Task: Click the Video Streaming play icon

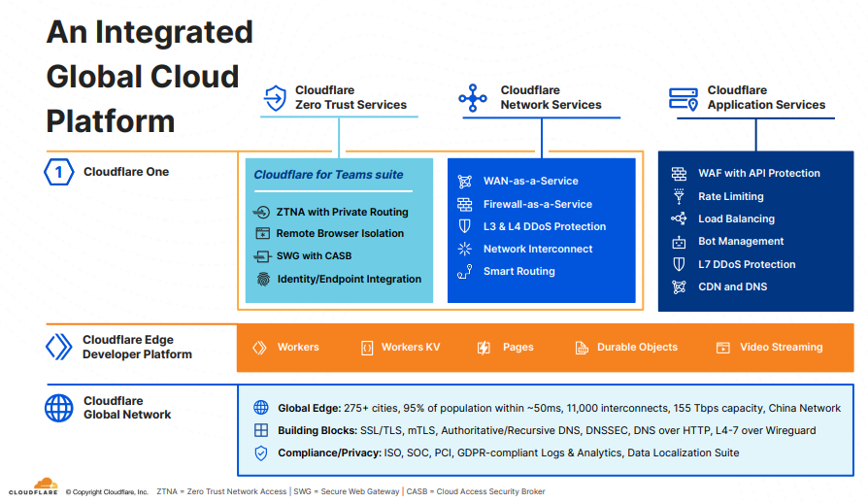Action: pos(723,348)
